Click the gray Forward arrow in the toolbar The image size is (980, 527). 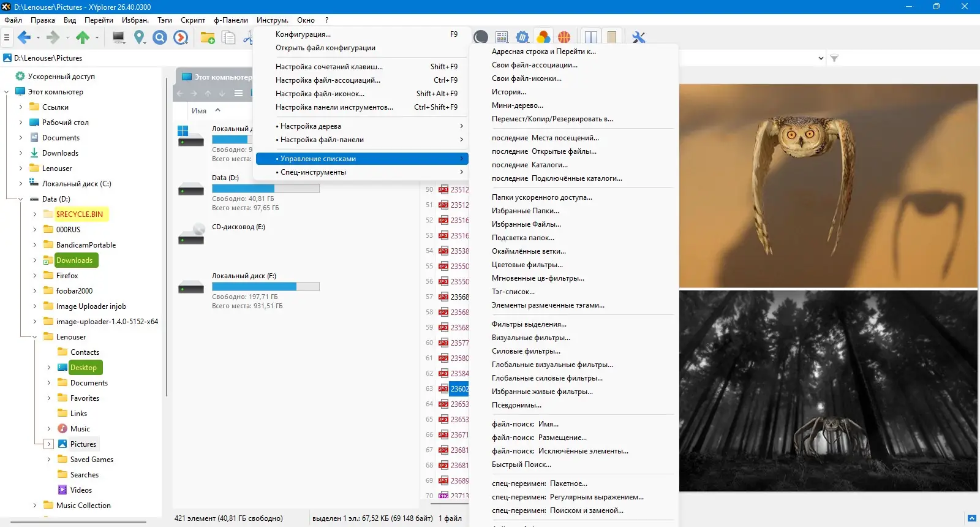point(53,38)
